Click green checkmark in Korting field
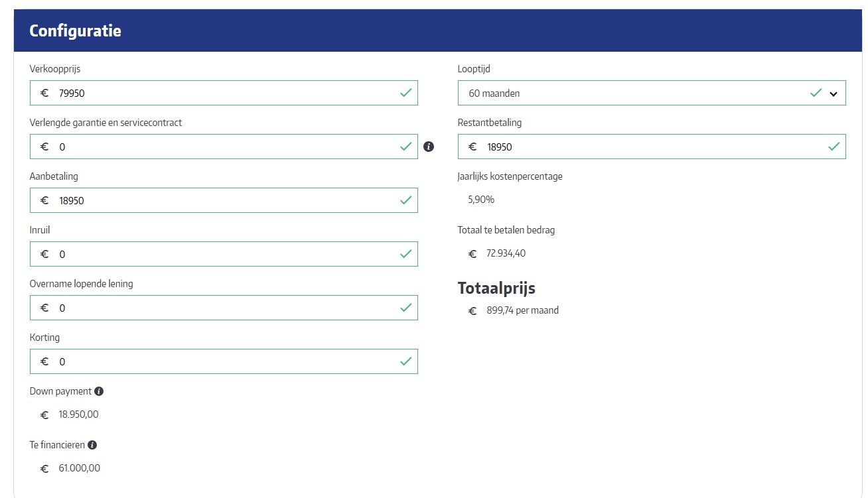Image resolution: width=868 pixels, height=498 pixels. [x=405, y=361]
